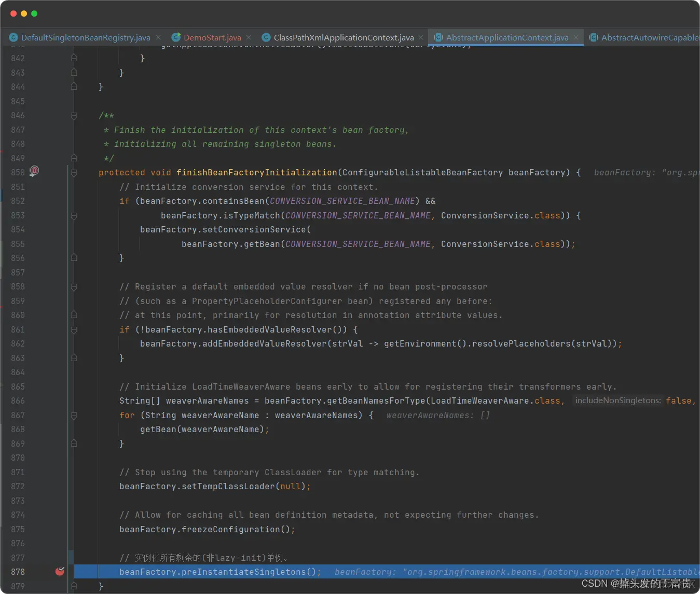700x594 pixels.
Task: Click addEmbeddedValueResolver on line 862
Action: (x=265, y=343)
